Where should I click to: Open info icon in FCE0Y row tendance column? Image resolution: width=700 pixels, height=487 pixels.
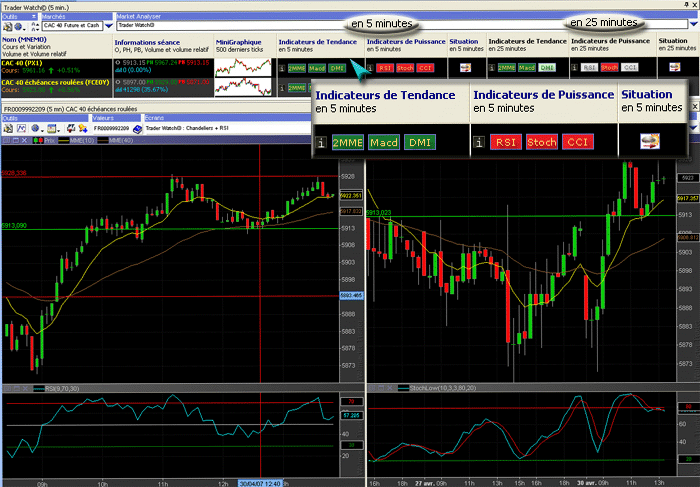click(x=282, y=88)
